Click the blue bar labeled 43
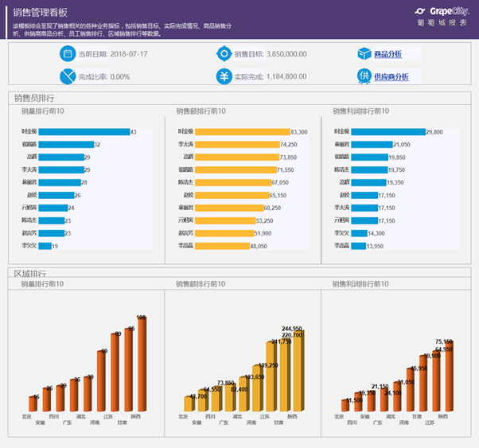The height and width of the screenshot is (448, 479). click(84, 132)
